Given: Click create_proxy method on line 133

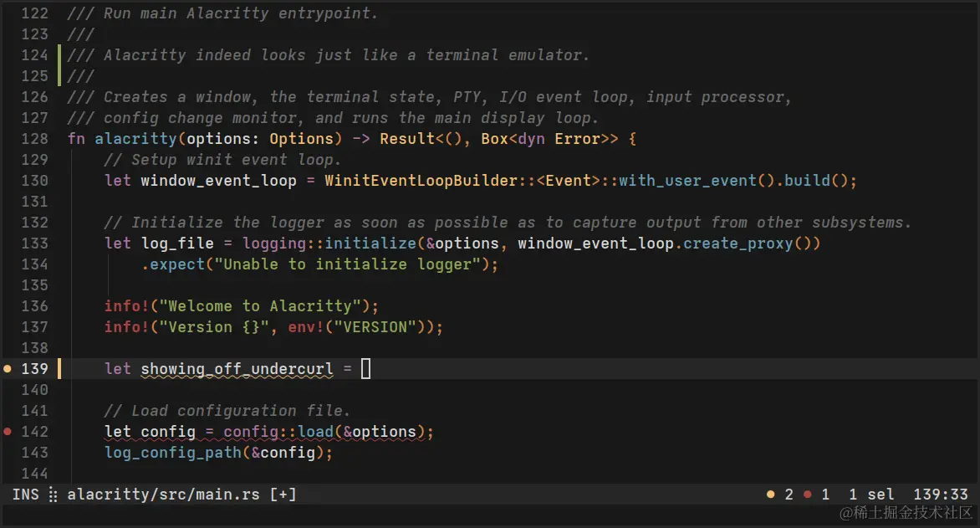Looking at the screenshot, I should tap(738, 243).
